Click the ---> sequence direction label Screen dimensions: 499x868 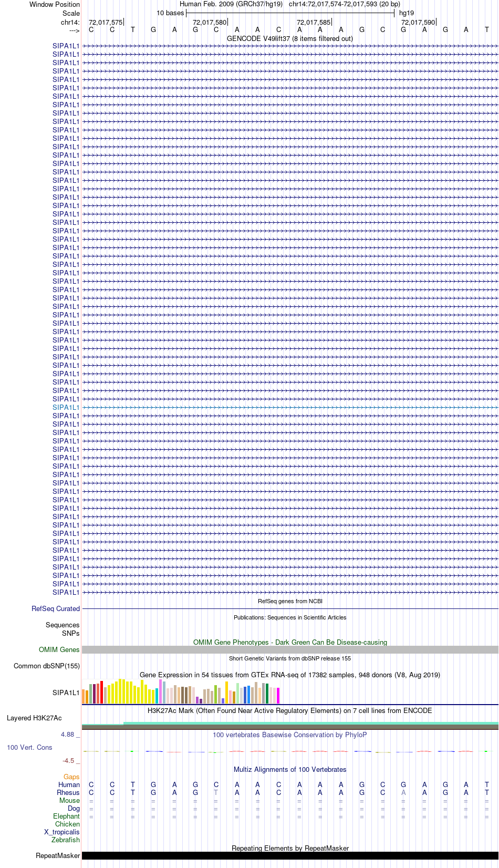(x=74, y=30)
